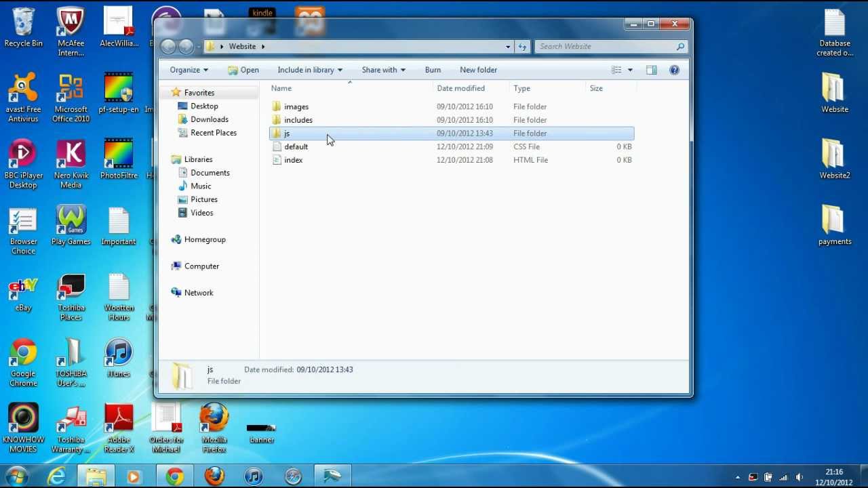Launch PhotoFiltre desktop icon
This screenshot has height=488, width=868.
click(x=119, y=159)
